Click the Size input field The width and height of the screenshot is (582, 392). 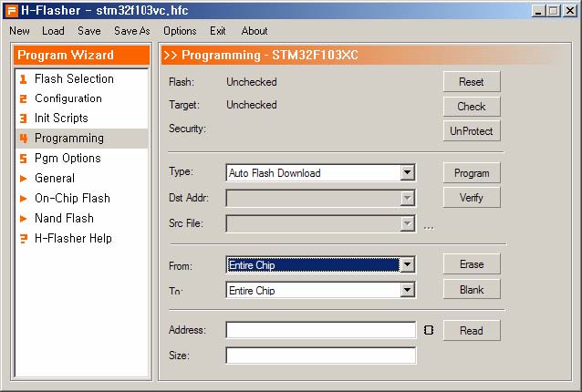[x=321, y=356]
